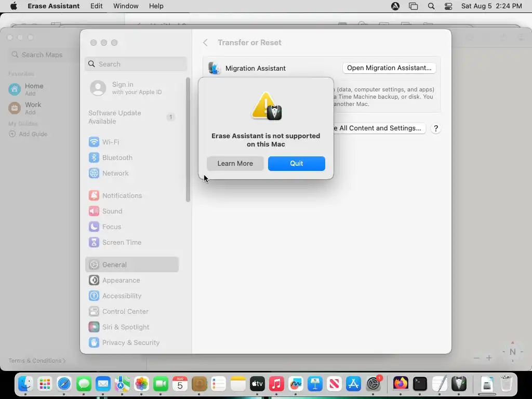532x399 pixels.
Task: Open Keynote from the Dock
Action: (315, 384)
